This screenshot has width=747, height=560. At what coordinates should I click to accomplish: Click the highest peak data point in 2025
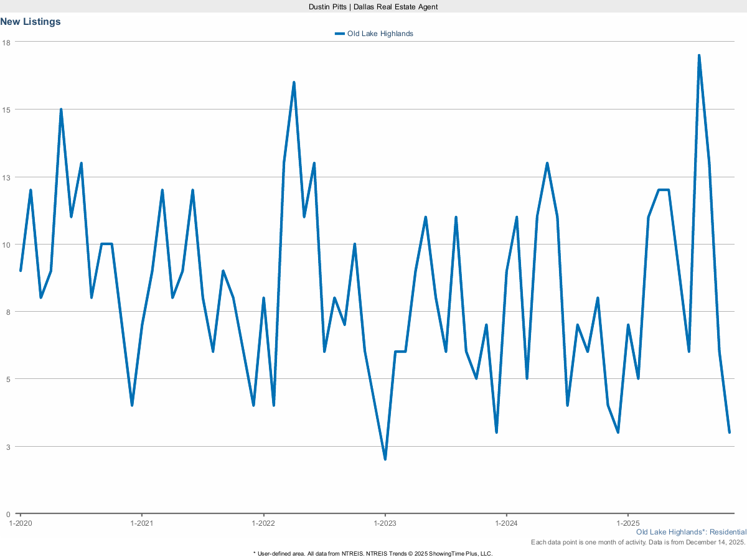point(699,55)
